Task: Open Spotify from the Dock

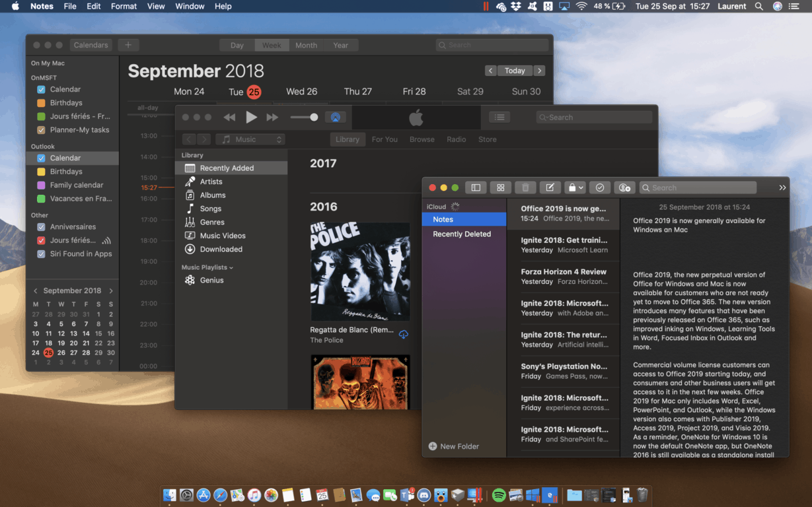Action: pyautogui.click(x=499, y=495)
